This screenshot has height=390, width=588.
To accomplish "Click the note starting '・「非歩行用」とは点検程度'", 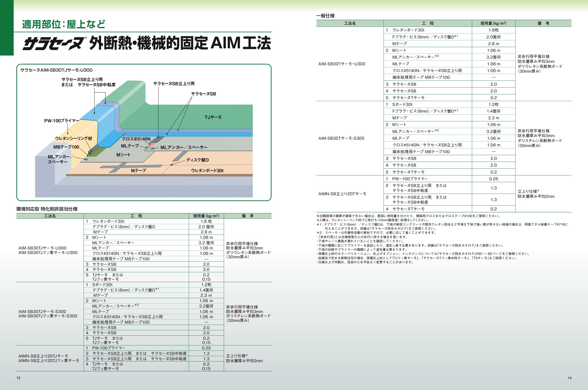I will (362, 237).
